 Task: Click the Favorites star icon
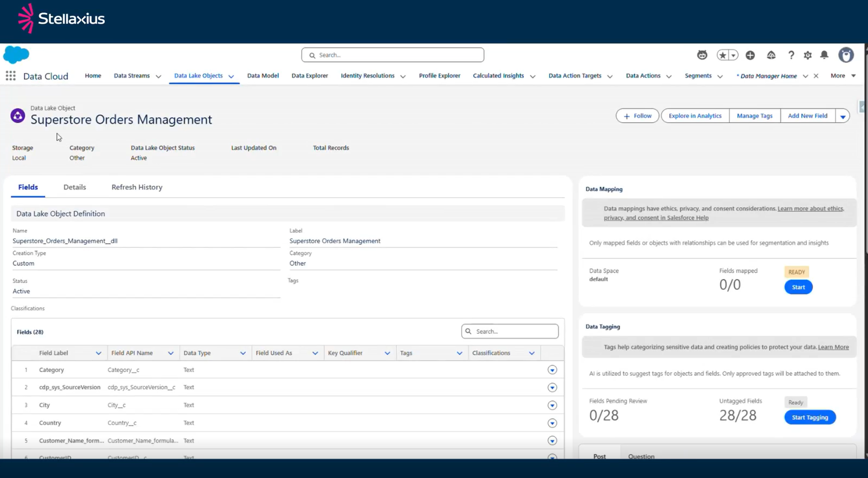point(723,55)
